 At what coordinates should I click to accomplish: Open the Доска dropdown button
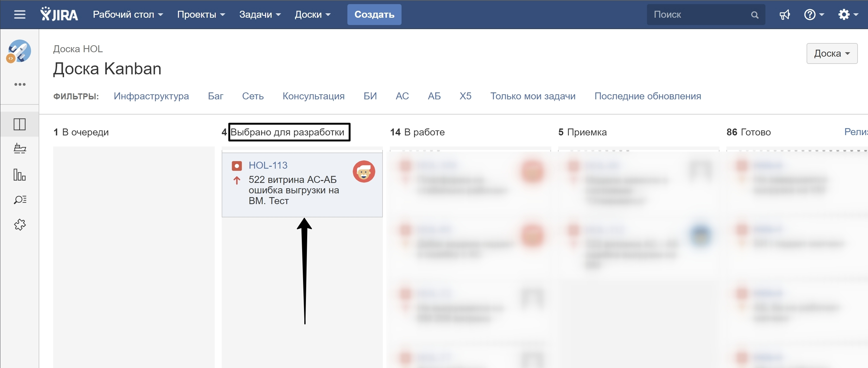click(x=831, y=53)
